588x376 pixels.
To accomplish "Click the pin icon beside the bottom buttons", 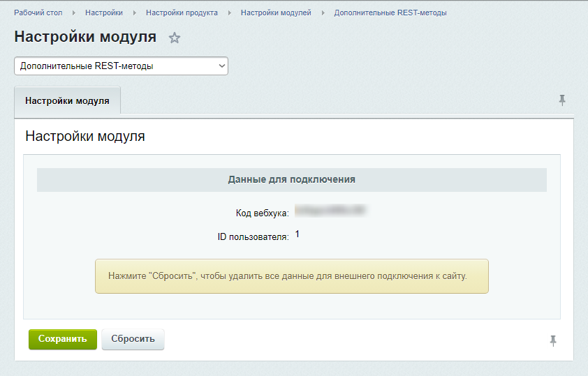I will point(553,340).
